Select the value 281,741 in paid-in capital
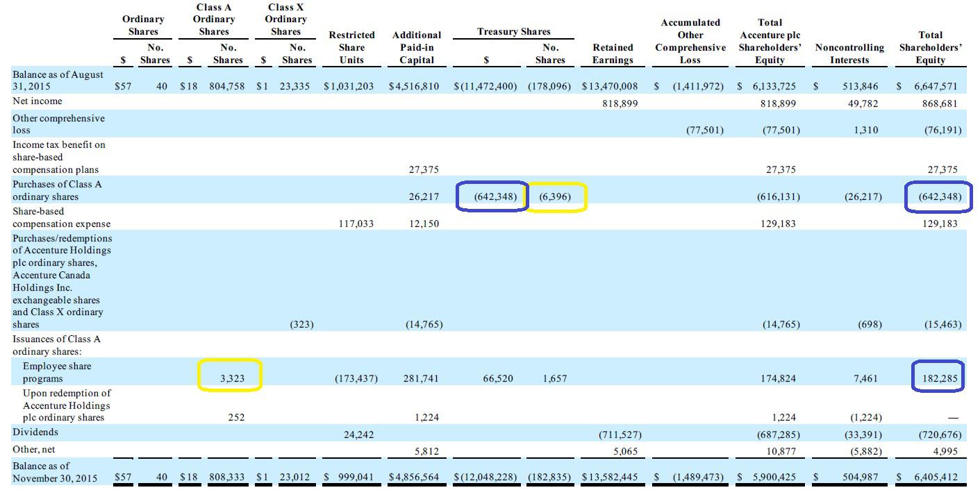The image size is (980, 490). coord(421,378)
